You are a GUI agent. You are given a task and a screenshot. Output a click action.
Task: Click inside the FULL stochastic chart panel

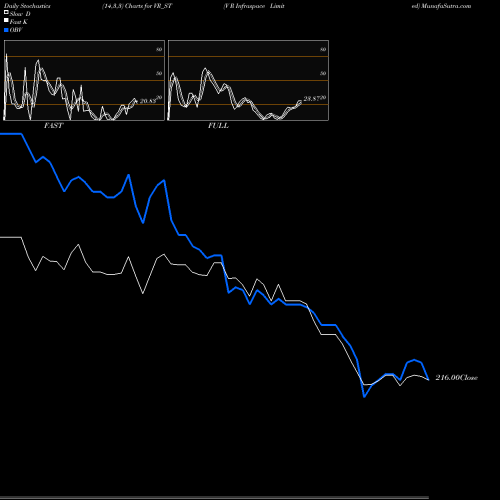pyautogui.click(x=248, y=80)
